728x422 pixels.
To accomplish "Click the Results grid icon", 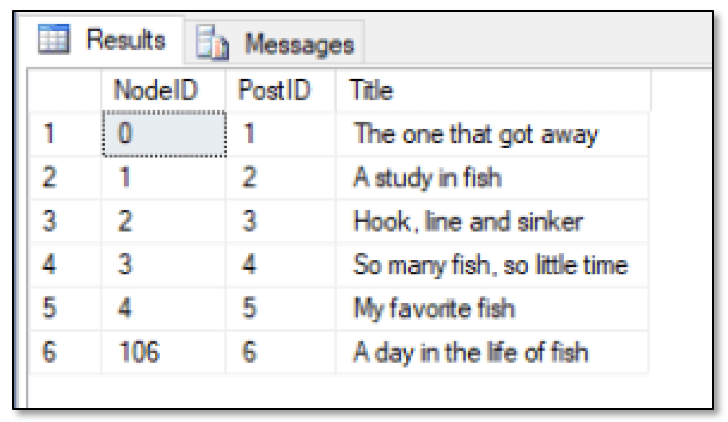I will coord(54,39).
